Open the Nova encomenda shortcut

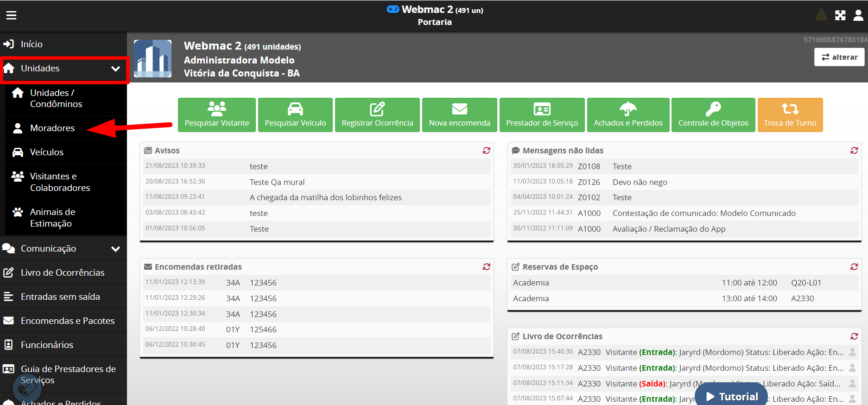coord(459,115)
